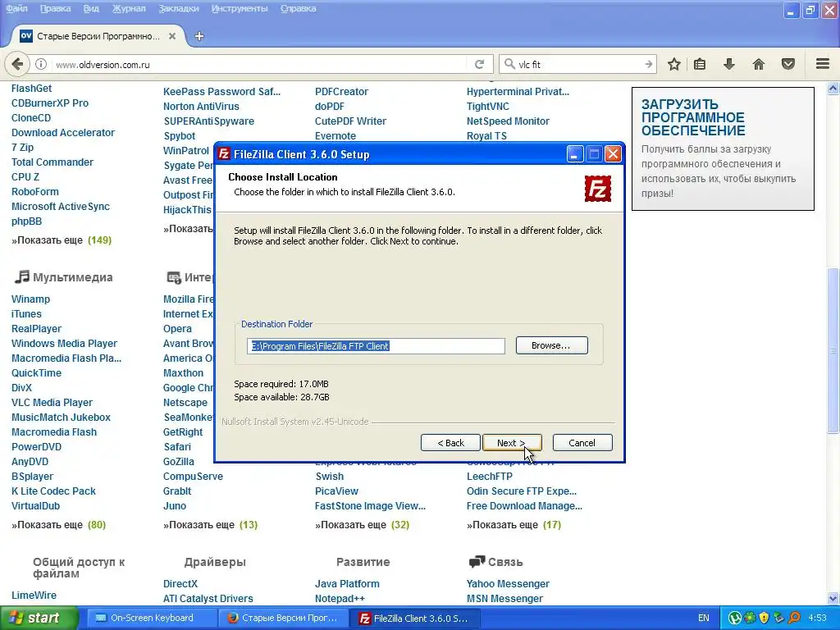
Task: Open a new tab with plus button
Action: (x=199, y=36)
